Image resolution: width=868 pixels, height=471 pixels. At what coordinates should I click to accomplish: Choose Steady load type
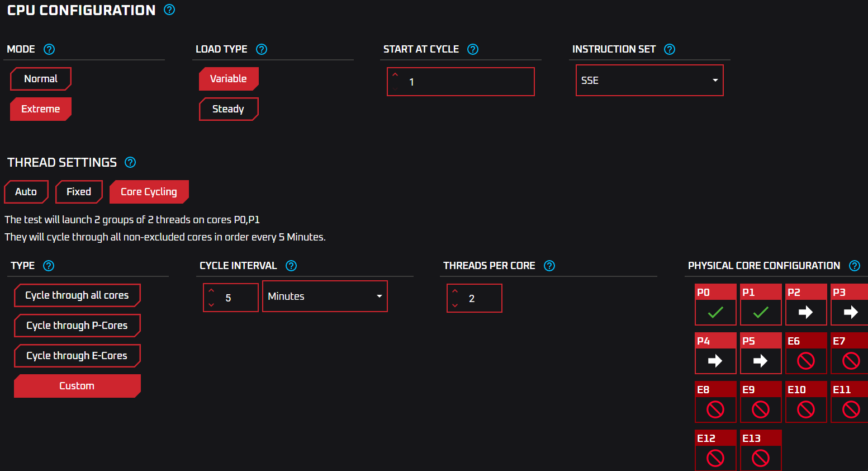pyautogui.click(x=229, y=109)
